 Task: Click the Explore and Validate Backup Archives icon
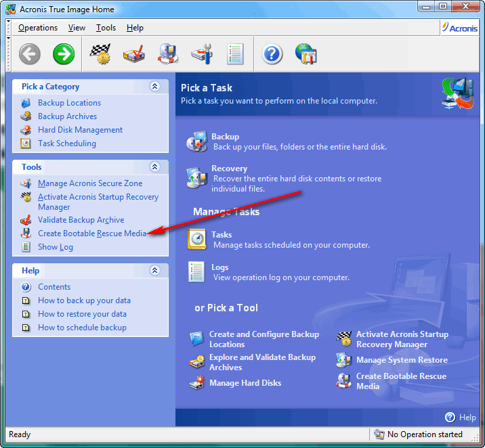click(197, 362)
